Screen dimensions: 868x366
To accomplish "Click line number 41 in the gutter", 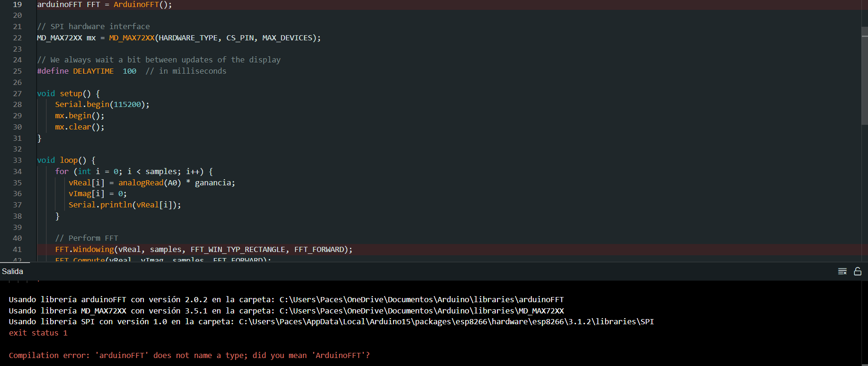I will 17,249.
